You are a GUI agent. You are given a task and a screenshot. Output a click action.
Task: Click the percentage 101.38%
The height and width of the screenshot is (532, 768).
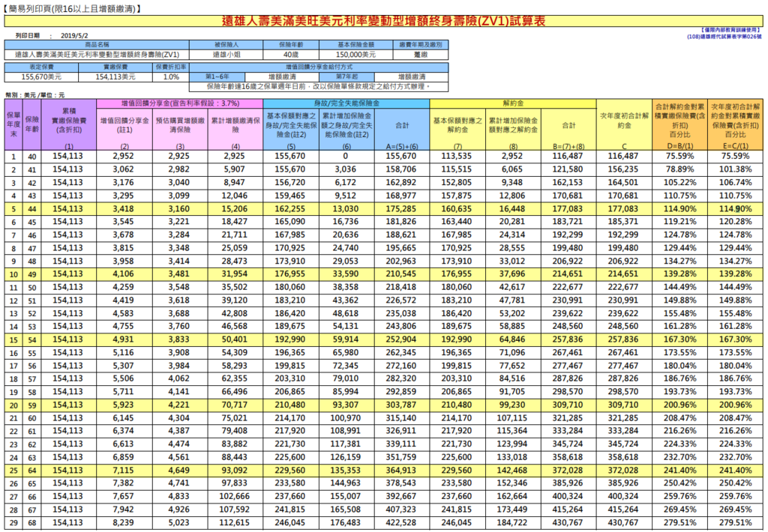[x=735, y=169]
